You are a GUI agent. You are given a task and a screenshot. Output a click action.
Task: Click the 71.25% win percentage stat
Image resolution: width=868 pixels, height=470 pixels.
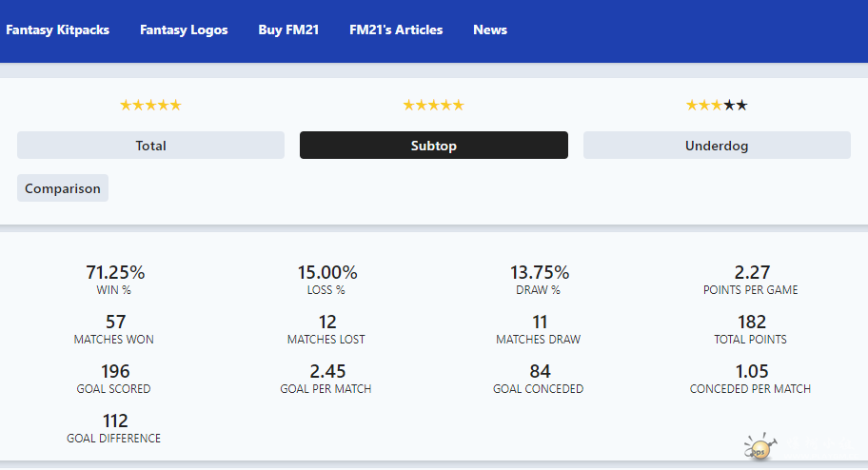pyautogui.click(x=115, y=273)
